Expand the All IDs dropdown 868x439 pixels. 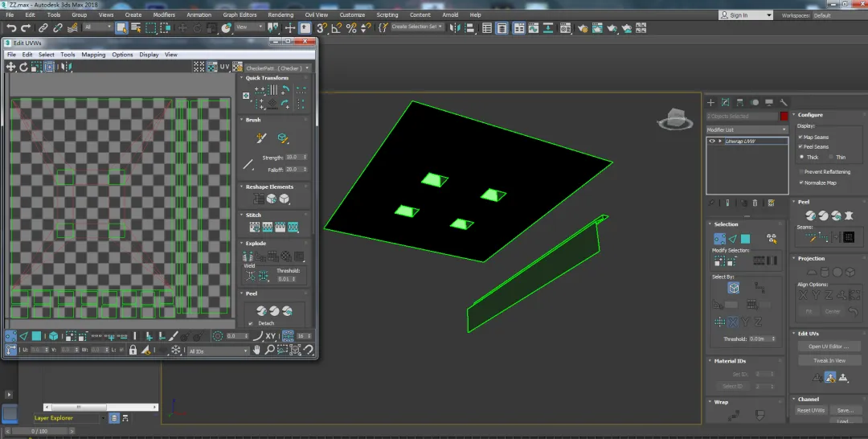(x=218, y=351)
